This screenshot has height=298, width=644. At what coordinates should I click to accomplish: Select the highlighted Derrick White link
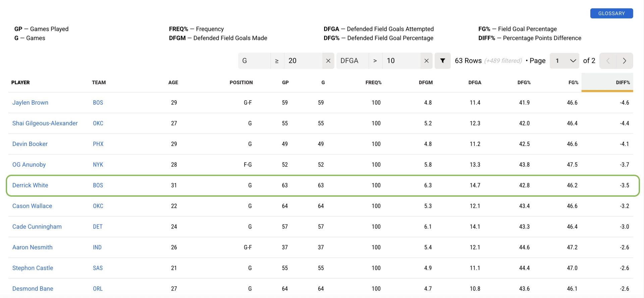click(x=30, y=185)
